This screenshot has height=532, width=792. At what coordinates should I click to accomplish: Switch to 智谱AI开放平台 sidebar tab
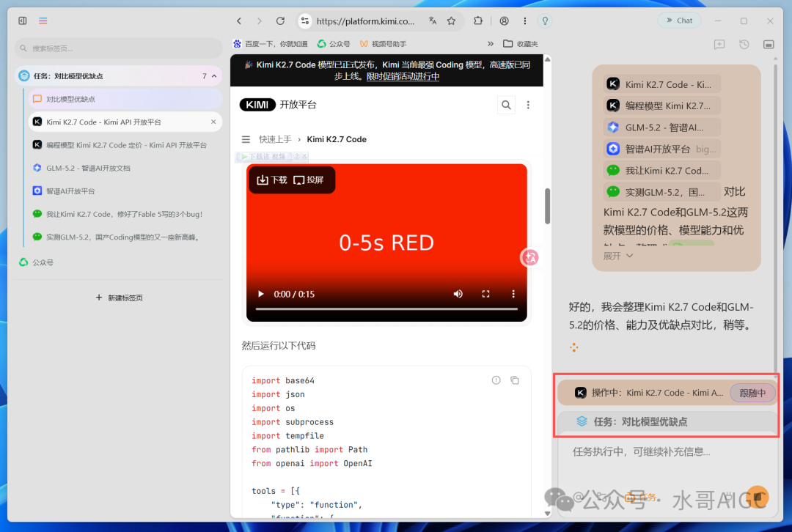pyautogui.click(x=126, y=191)
